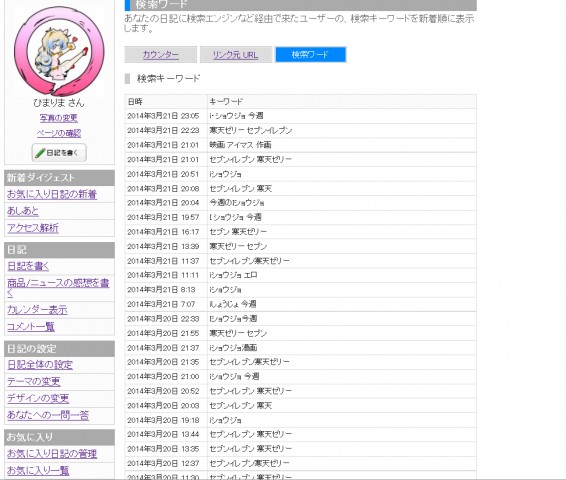
Task: Click the ひまりま profile avatar image
Action: click(x=59, y=51)
